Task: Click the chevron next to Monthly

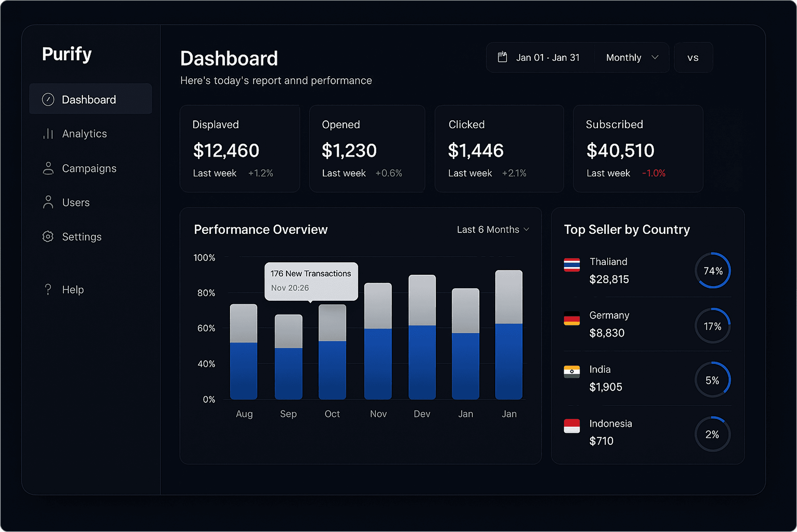Action: pyautogui.click(x=655, y=57)
